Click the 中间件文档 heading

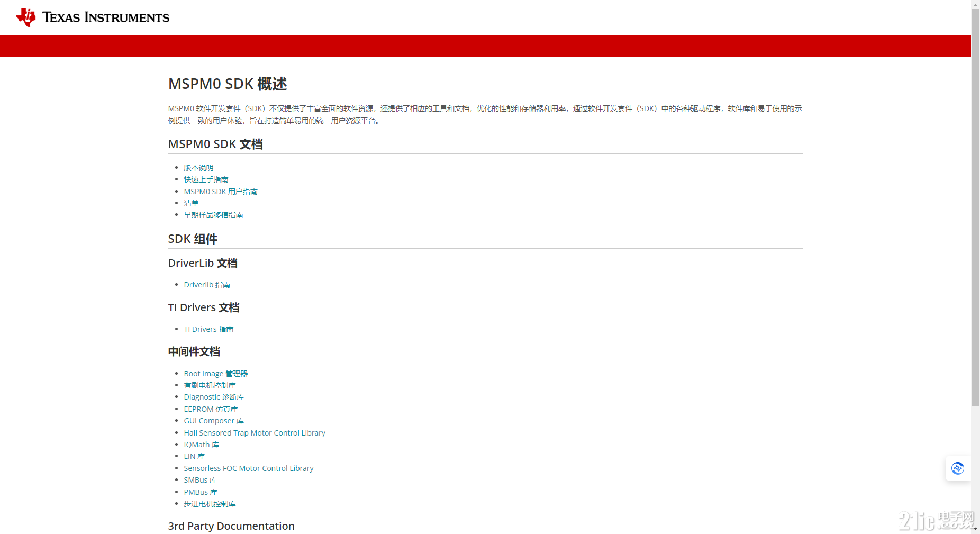point(194,351)
